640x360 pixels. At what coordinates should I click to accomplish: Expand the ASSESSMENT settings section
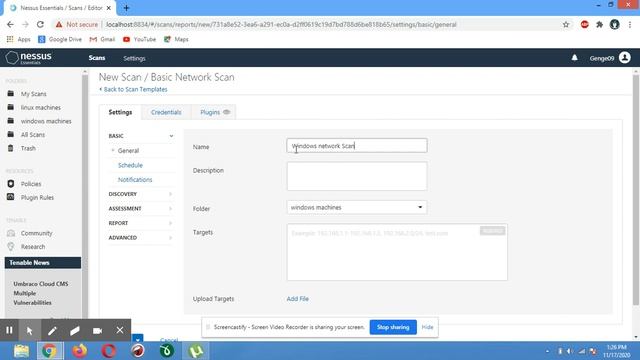170,209
